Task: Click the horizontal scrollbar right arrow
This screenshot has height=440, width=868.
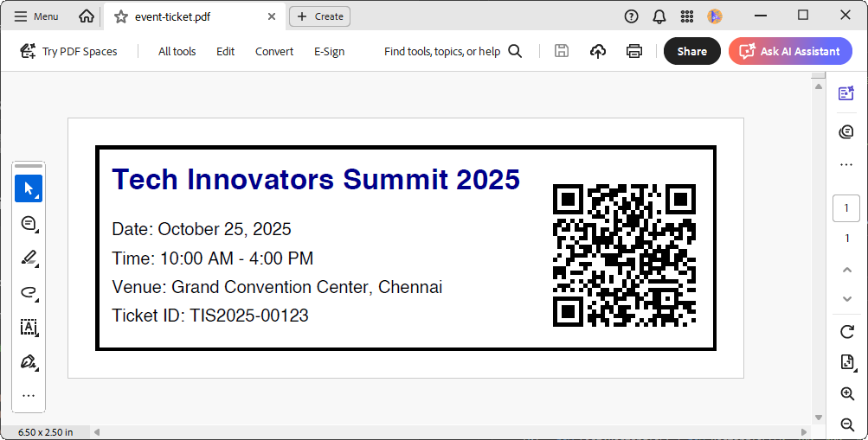Action: point(804,432)
